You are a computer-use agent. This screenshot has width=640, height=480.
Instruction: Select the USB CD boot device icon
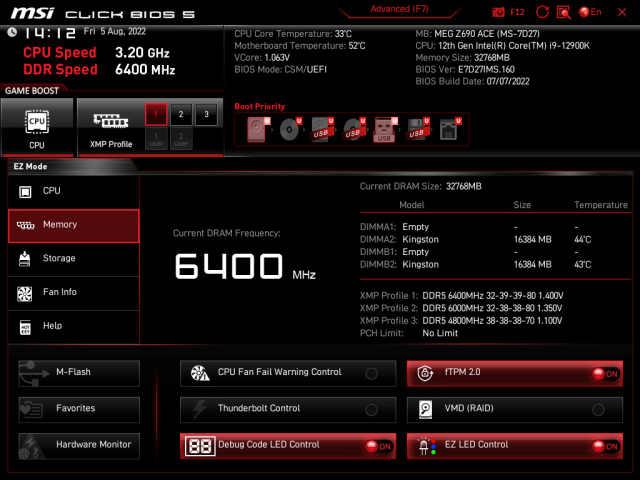click(x=354, y=130)
